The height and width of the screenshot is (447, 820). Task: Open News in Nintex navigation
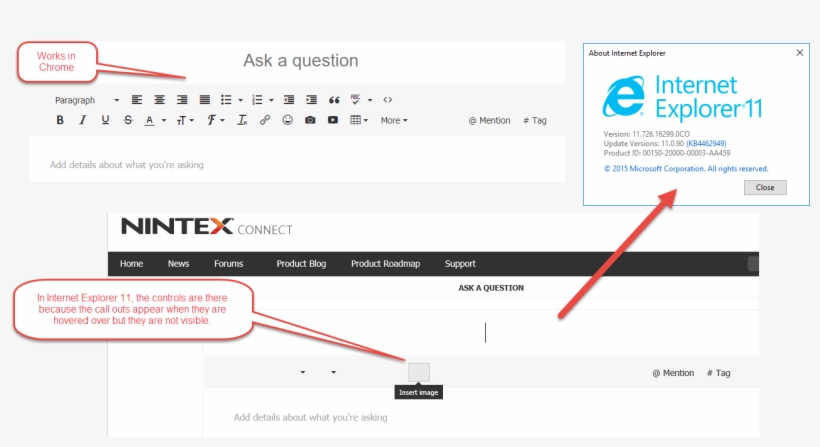pos(178,263)
